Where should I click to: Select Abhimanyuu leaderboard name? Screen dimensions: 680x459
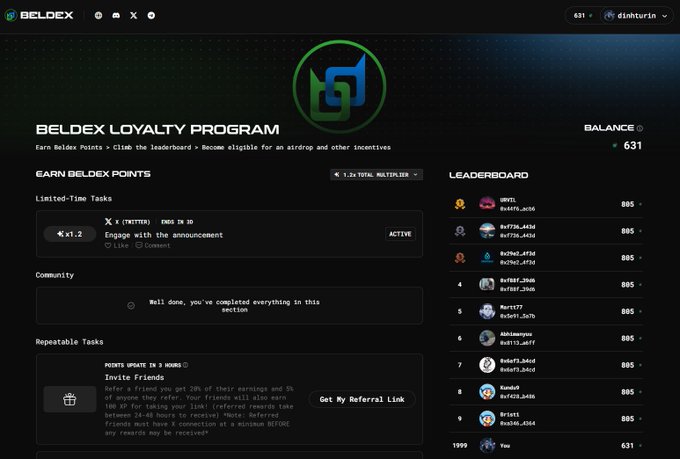coord(516,334)
